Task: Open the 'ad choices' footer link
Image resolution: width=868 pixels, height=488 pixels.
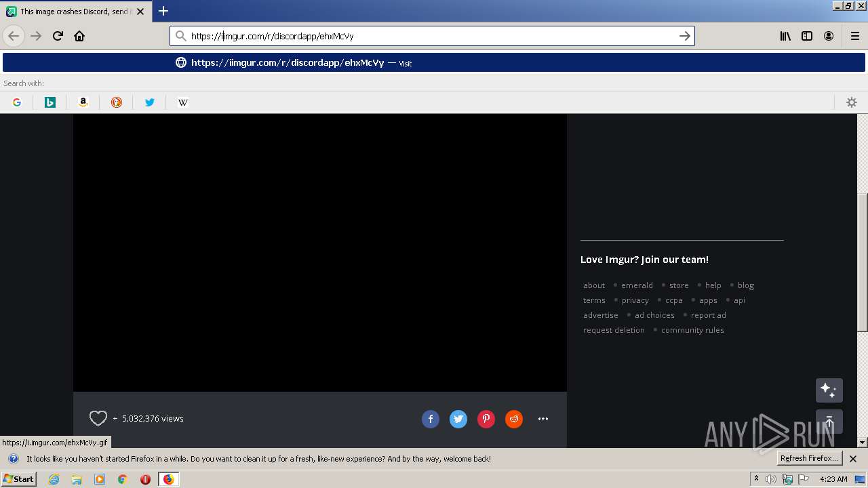Action: tap(654, 315)
